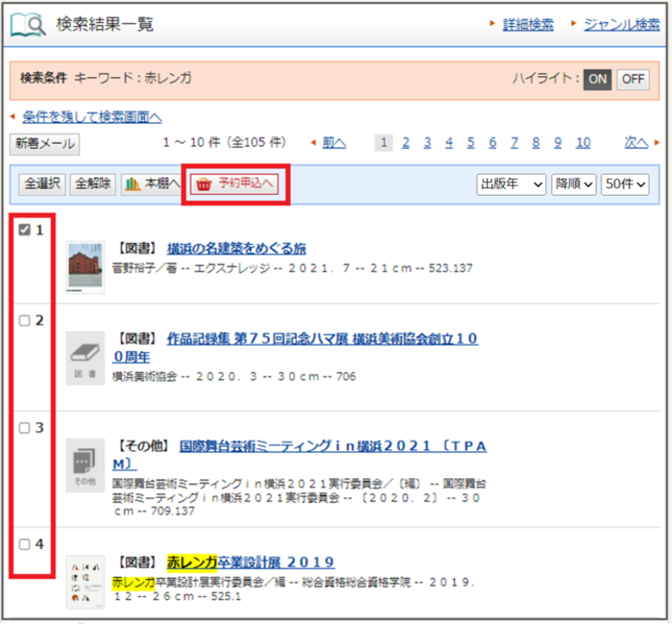The image size is (672, 624).
Task: Select checkbox for result 3
Action: (x=24, y=428)
